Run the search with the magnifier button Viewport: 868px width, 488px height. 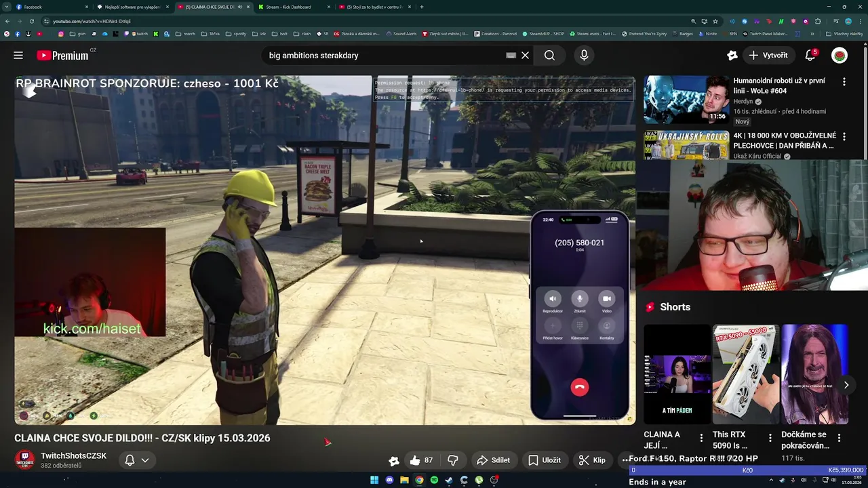[x=549, y=56]
